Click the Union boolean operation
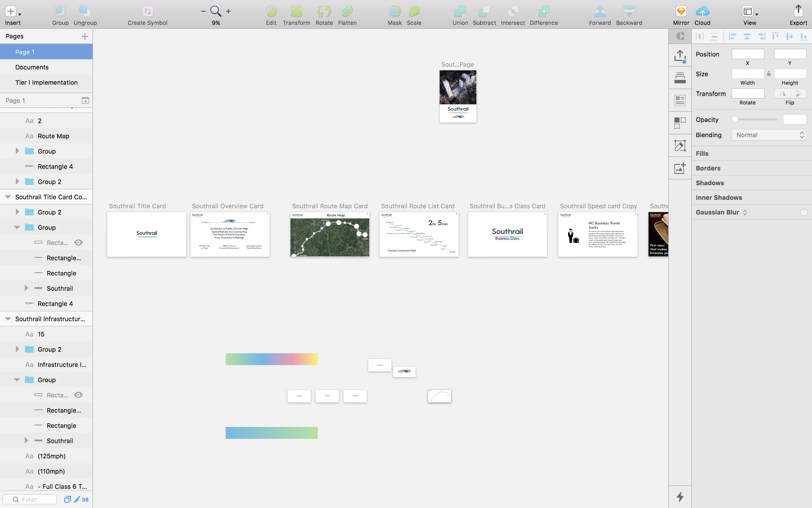812x508 pixels. coord(460,12)
